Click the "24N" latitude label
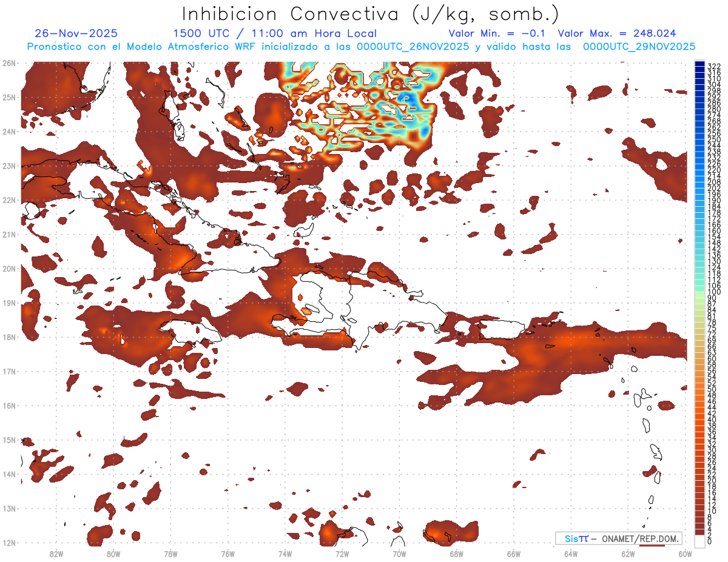Image resolution: width=728 pixels, height=562 pixels. tap(9, 132)
